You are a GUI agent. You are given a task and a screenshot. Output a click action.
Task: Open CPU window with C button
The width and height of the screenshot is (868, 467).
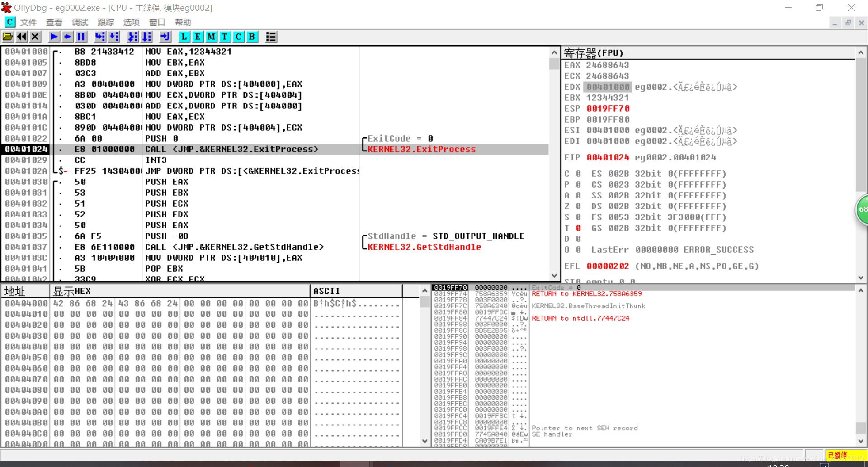(x=238, y=37)
